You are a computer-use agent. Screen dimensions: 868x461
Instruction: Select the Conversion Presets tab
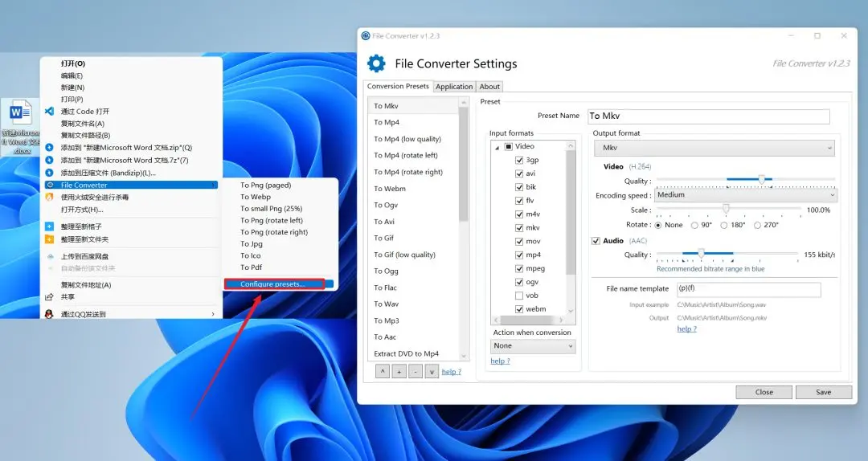click(398, 86)
